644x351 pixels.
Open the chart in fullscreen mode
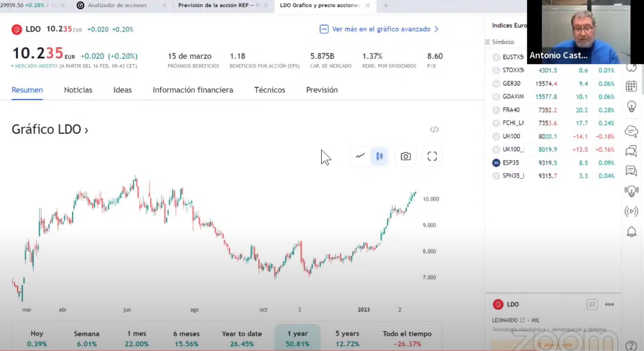(432, 156)
